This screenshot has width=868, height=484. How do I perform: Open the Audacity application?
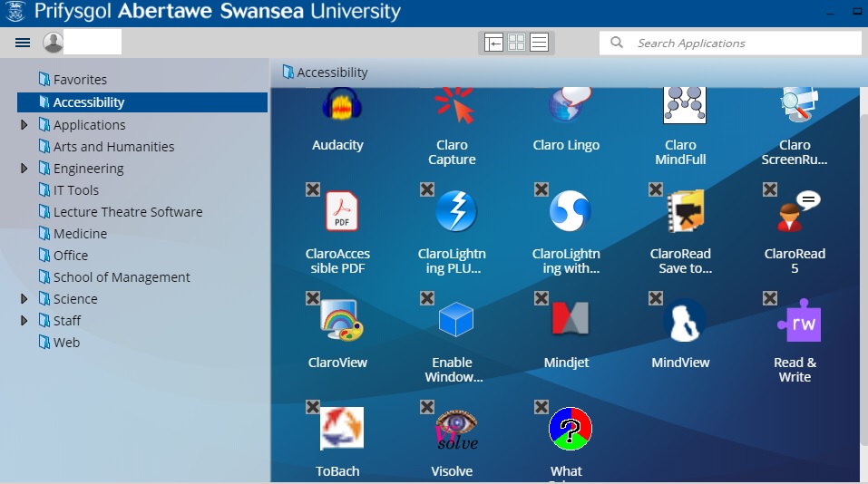click(x=342, y=105)
